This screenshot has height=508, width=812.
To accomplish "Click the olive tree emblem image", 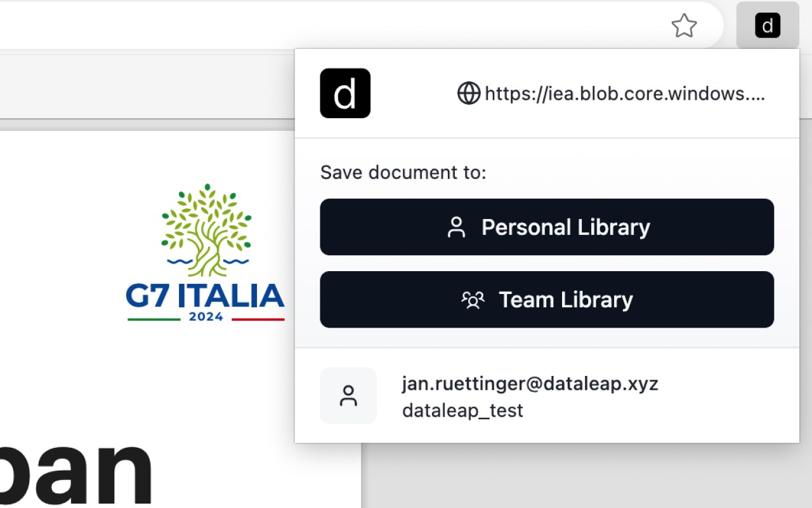I will click(207, 224).
